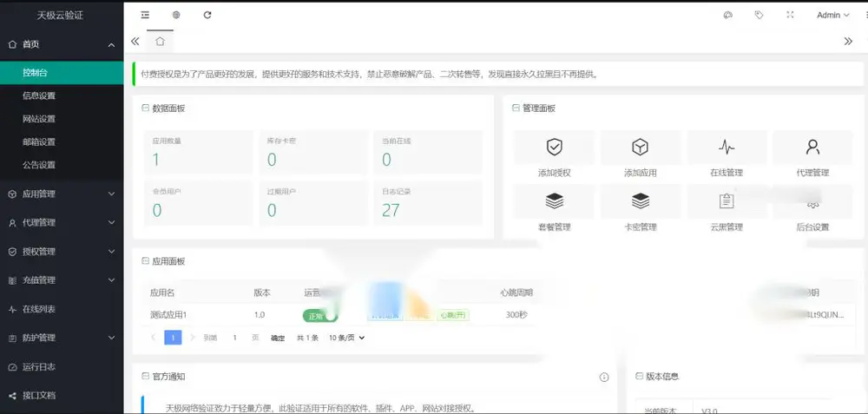
Task: Click the 会员用户 data card
Action: (199, 202)
